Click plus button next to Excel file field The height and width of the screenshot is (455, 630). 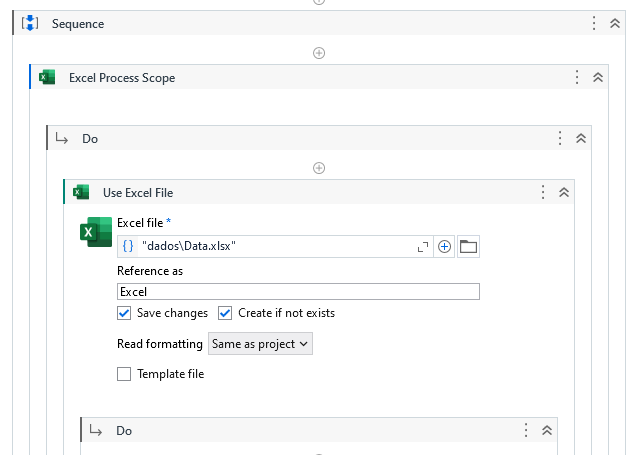tap(444, 246)
